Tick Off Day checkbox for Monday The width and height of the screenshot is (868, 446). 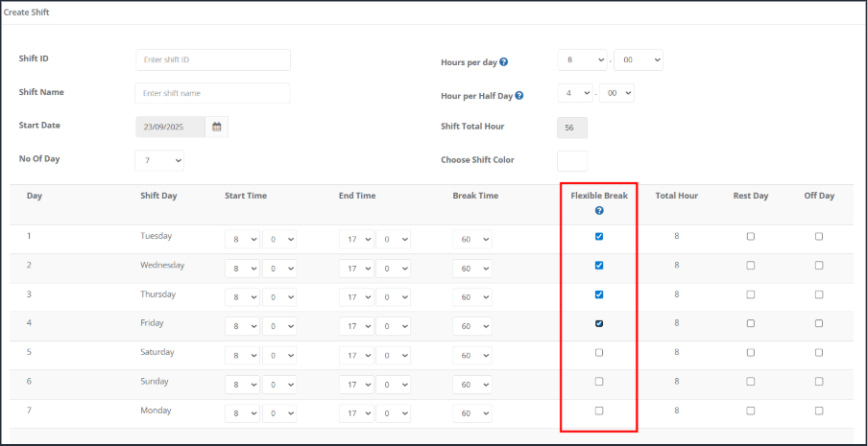coord(819,411)
